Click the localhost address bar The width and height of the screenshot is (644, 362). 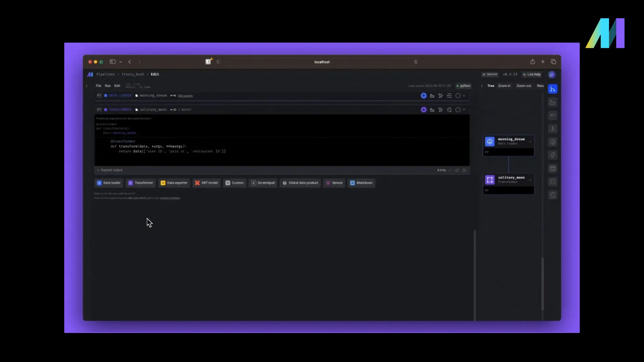(322, 62)
